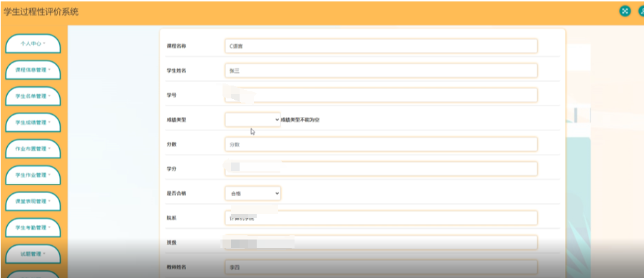This screenshot has width=644, height=278.
Task: Click the 院系 input field
Action: pyautogui.click(x=381, y=218)
